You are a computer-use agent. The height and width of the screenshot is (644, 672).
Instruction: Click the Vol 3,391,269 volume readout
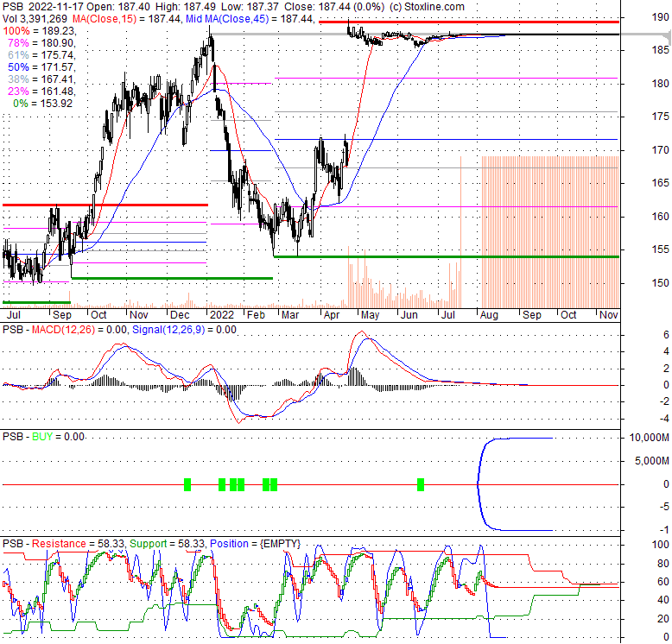point(35,18)
